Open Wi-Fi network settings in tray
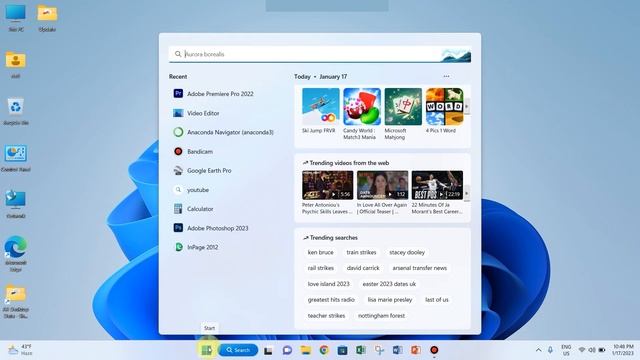The width and height of the screenshot is (640, 360). pyautogui.click(x=582, y=350)
